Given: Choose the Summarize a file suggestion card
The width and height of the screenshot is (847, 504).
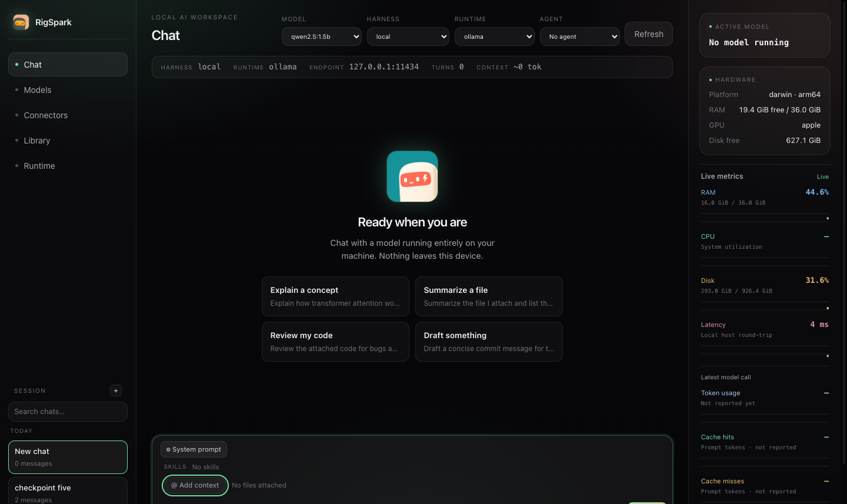Looking at the screenshot, I should [x=489, y=296].
